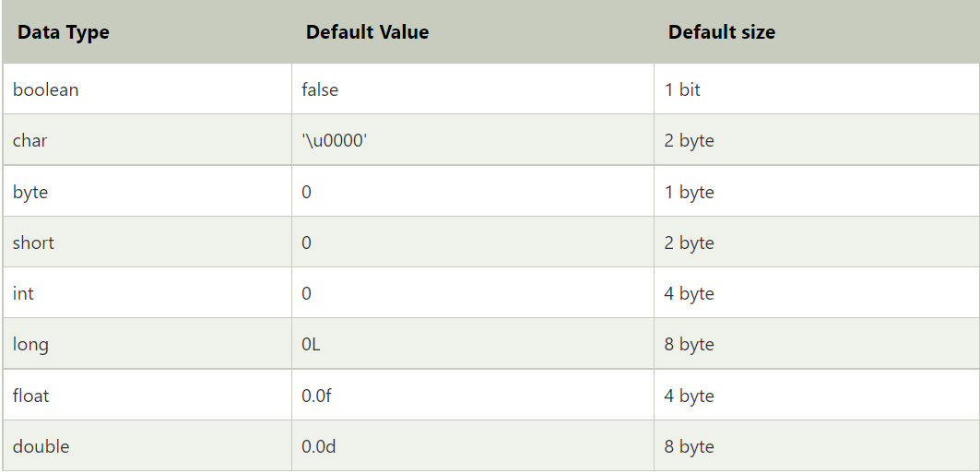Select the boolean data type cell

(x=46, y=90)
